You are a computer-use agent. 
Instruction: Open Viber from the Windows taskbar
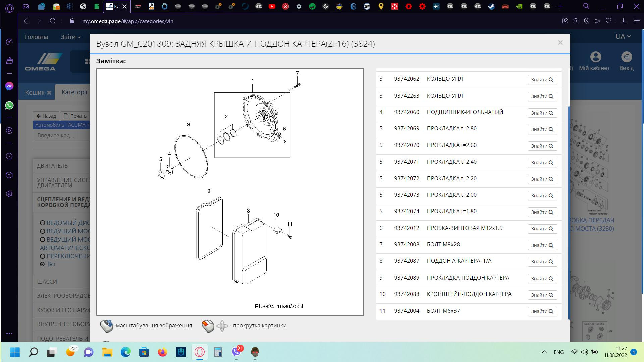[x=236, y=352]
